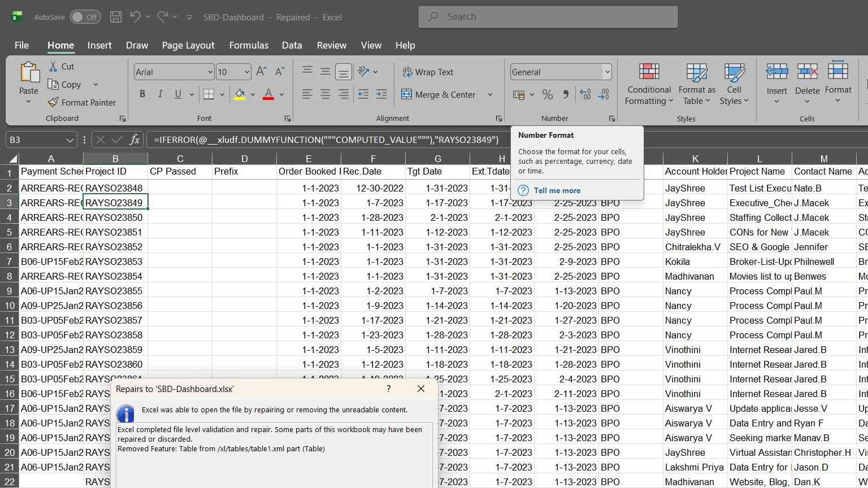Viewport: 868px width, 488px height.
Task: Expand the font name Arial dropdown
Action: pyautogui.click(x=210, y=72)
